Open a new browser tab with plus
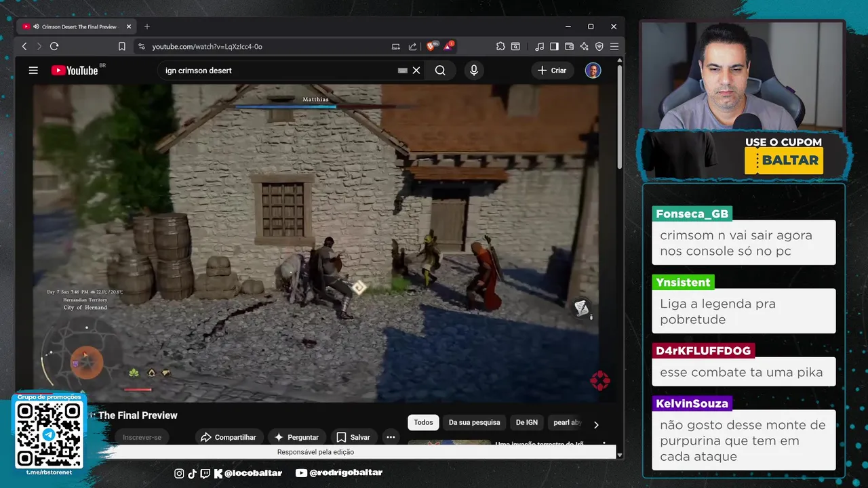This screenshot has height=488, width=868. click(146, 26)
